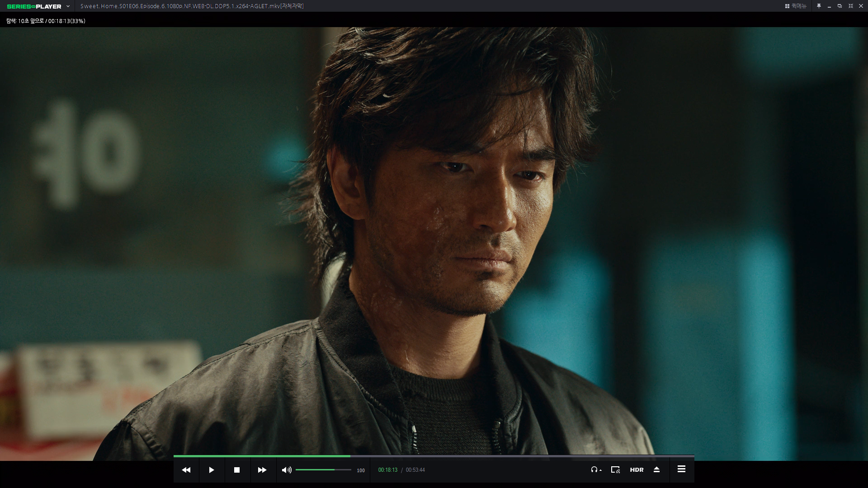Click the fast forward button
Image resolution: width=868 pixels, height=488 pixels.
tap(262, 470)
